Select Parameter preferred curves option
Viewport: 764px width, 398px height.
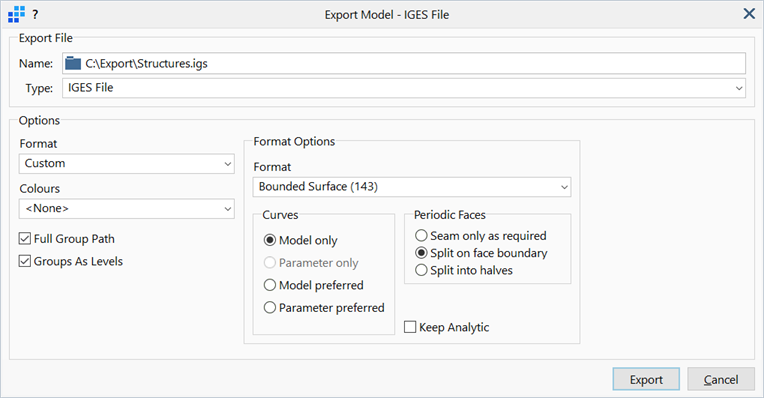pos(269,307)
